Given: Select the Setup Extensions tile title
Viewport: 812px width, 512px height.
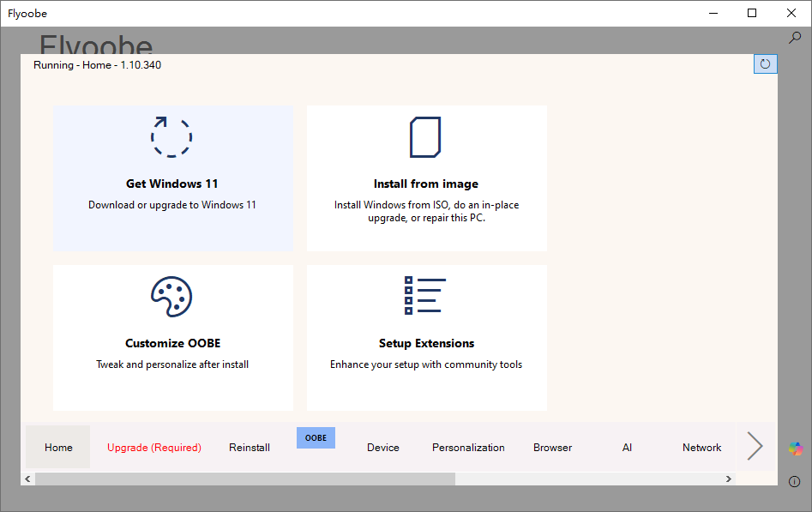Looking at the screenshot, I should pyautogui.click(x=427, y=344).
